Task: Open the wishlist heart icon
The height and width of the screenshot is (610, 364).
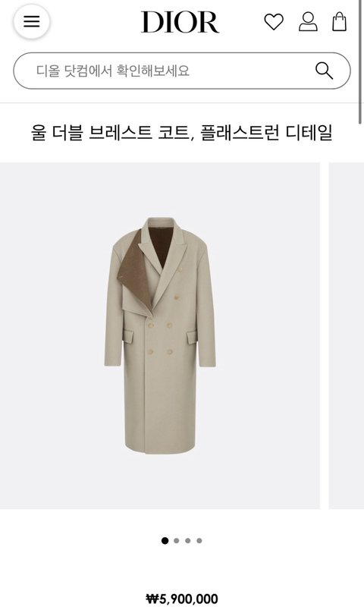Action: pyautogui.click(x=274, y=22)
